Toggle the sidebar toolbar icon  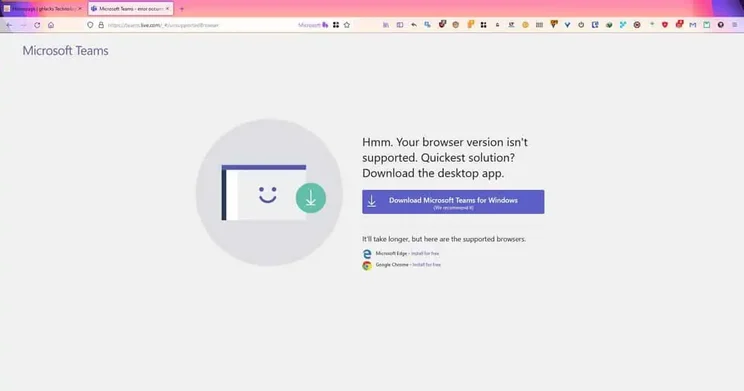[x=400, y=25]
